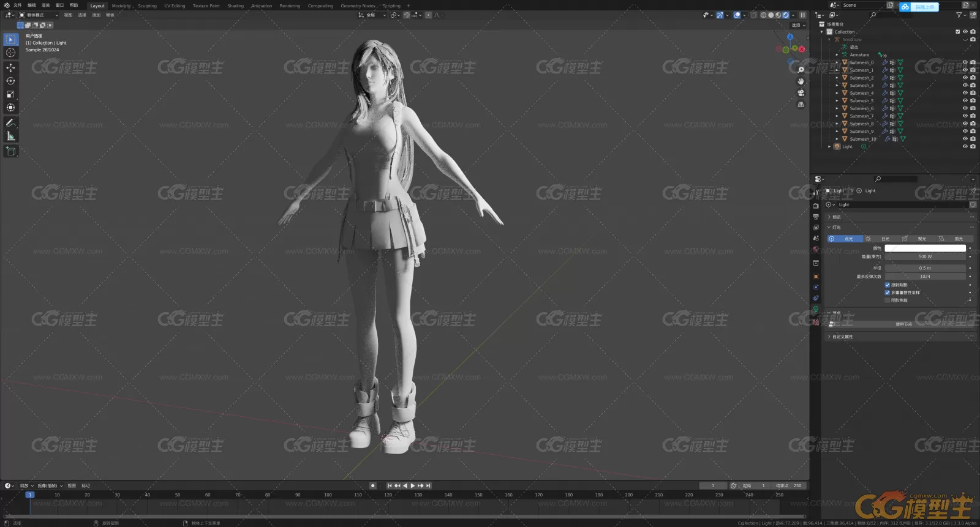This screenshot has width=980, height=527.
Task: Open the Object properties tab icon
Action: (x=816, y=276)
